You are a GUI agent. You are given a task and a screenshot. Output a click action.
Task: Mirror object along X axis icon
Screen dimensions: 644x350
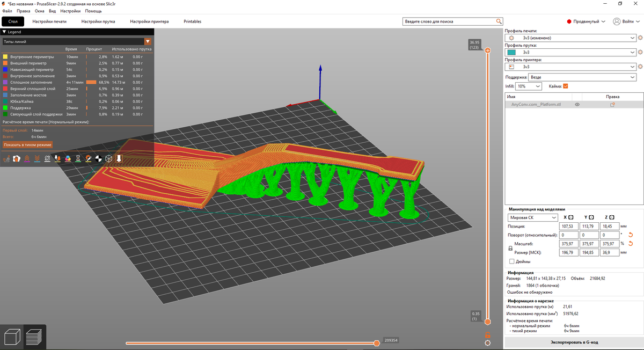571,217
